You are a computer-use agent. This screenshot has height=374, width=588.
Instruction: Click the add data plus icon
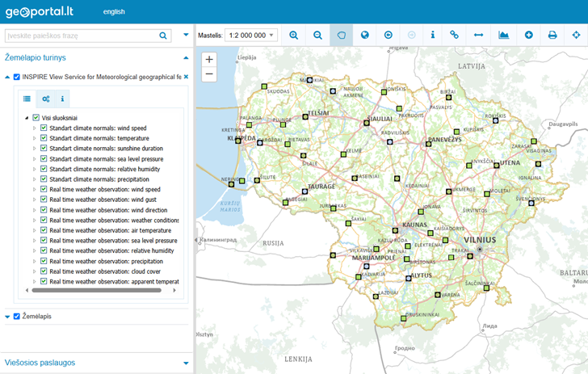pyautogui.click(x=529, y=36)
